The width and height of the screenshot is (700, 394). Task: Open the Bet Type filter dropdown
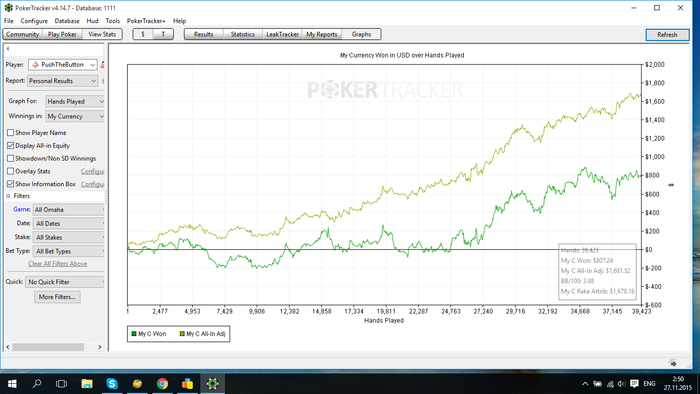69,251
